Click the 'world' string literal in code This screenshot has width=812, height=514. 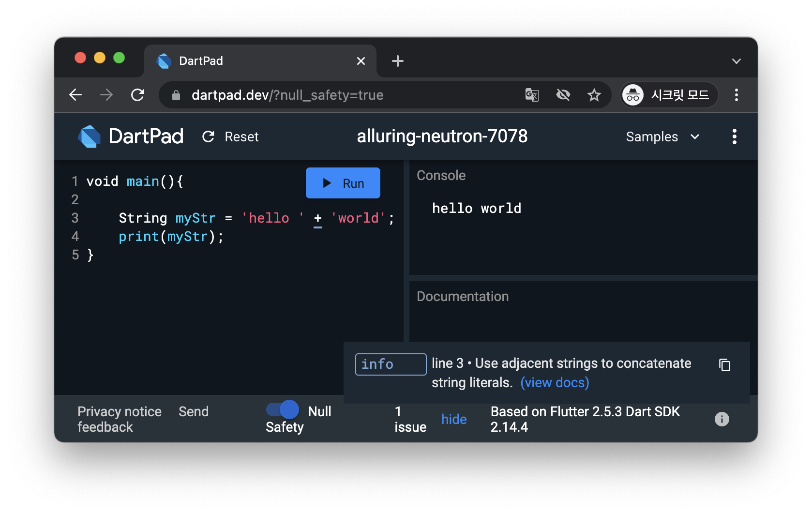[358, 218]
